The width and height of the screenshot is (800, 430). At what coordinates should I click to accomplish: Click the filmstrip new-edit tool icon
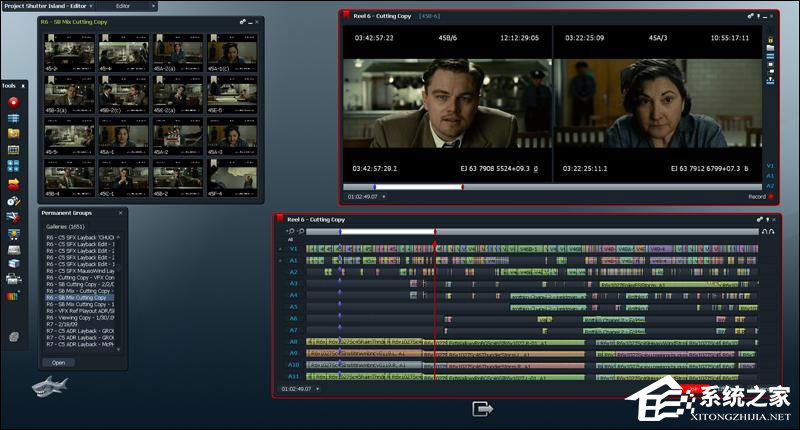14,149
